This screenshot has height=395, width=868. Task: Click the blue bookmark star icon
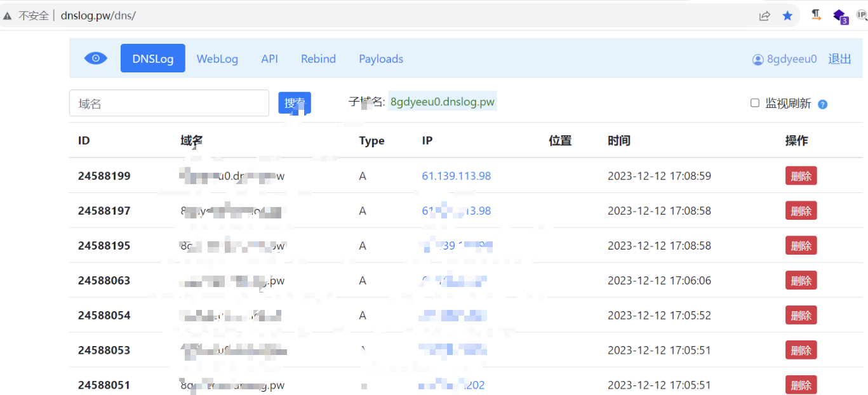[787, 16]
